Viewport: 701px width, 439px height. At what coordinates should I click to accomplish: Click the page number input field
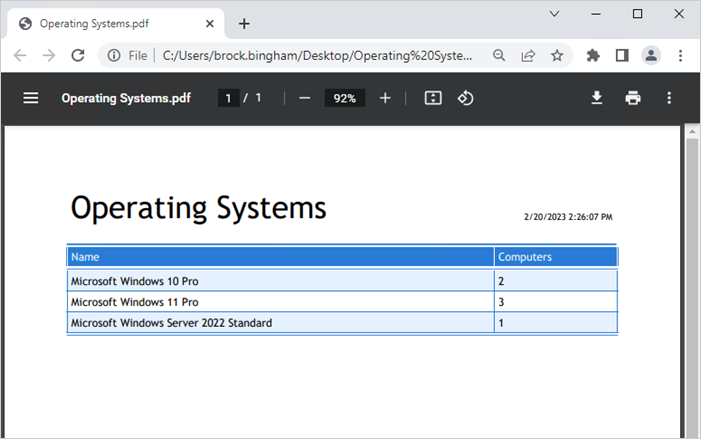click(228, 98)
